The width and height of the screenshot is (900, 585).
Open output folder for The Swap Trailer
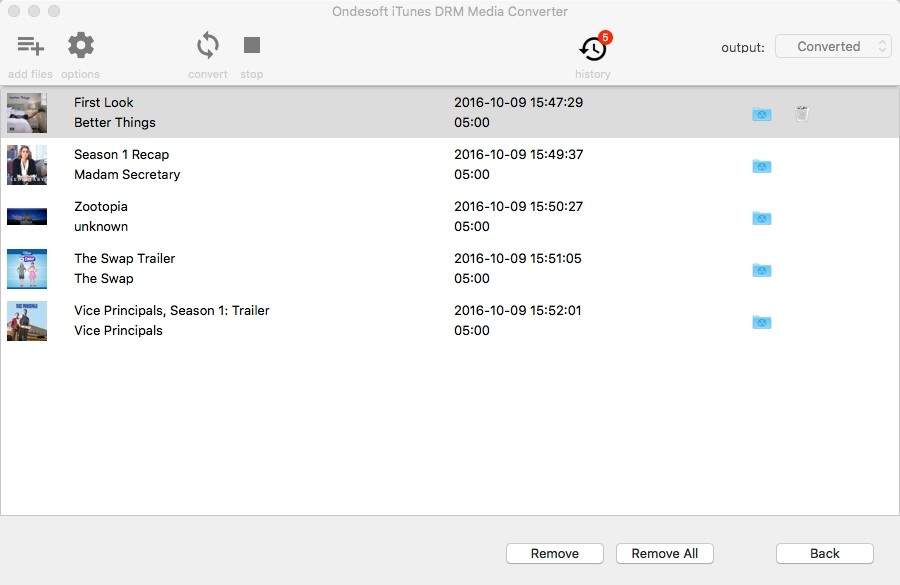pos(762,269)
